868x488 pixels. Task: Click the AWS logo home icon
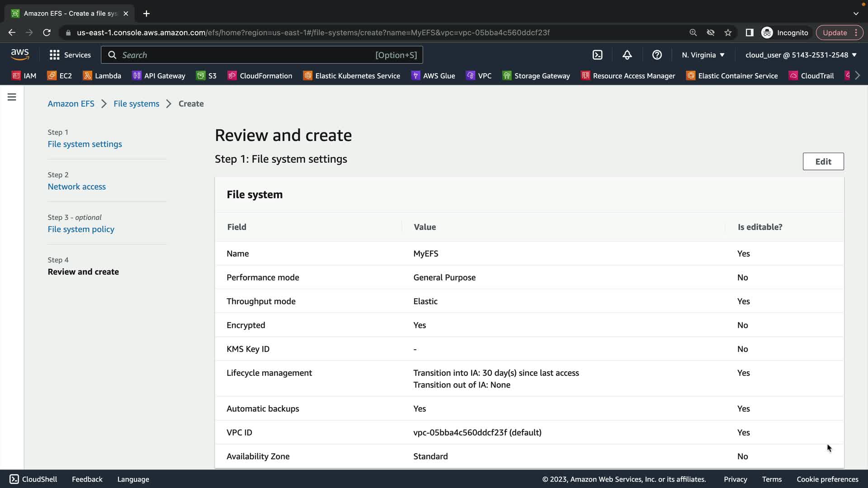pyautogui.click(x=20, y=55)
